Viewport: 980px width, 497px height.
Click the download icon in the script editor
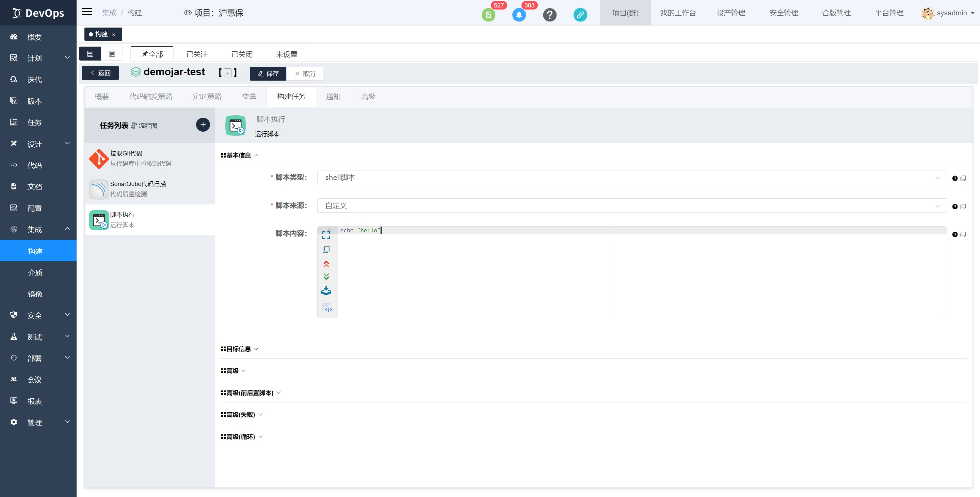click(326, 290)
